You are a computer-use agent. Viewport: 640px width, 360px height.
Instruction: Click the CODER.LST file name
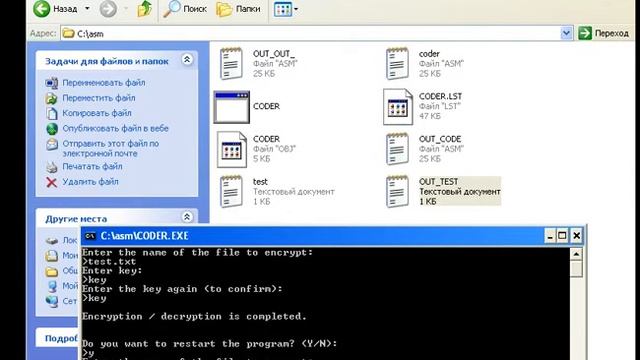pos(440,96)
